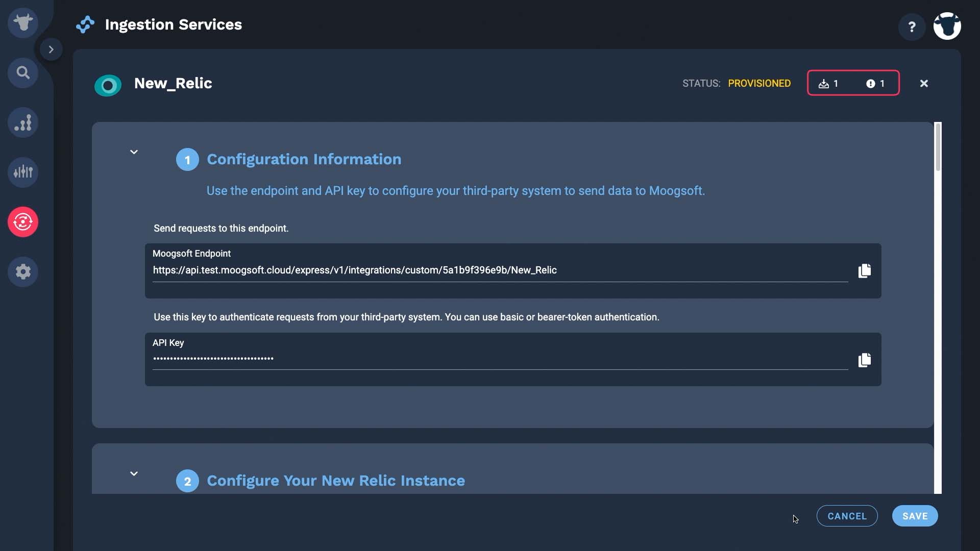
Task: Click the SAVE button
Action: coord(915,516)
